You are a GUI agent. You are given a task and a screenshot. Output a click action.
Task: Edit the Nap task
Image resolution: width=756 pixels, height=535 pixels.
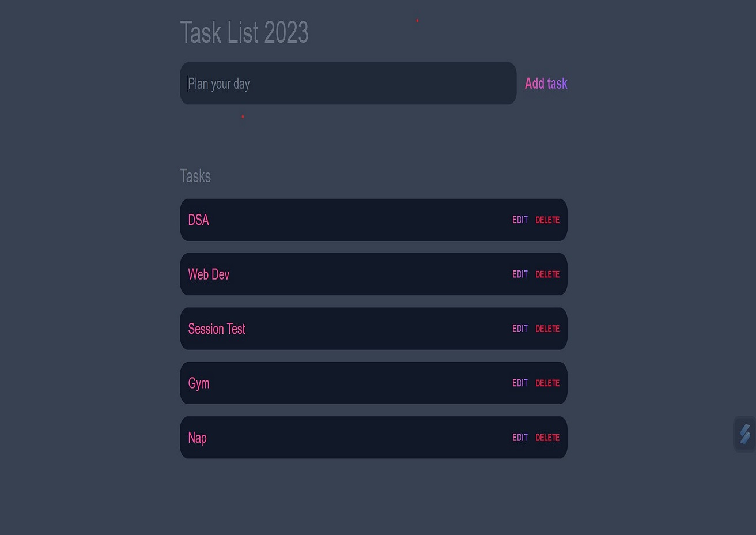pos(520,438)
